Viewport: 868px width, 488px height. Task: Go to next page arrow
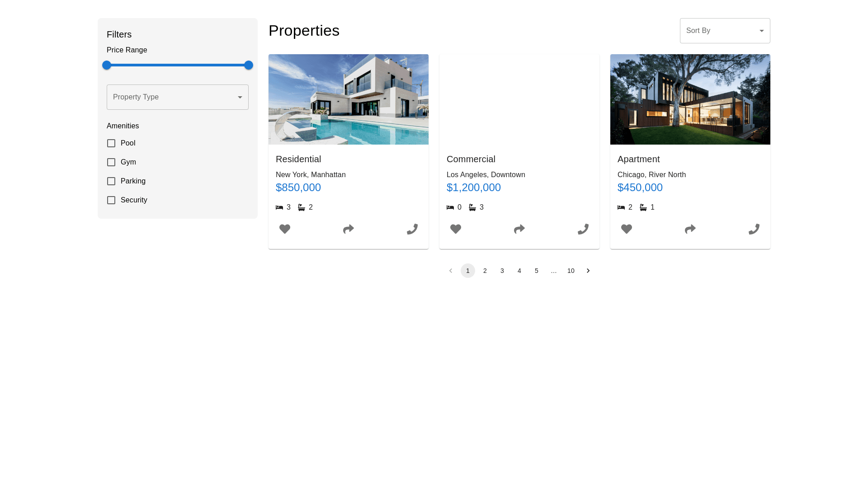click(x=588, y=271)
